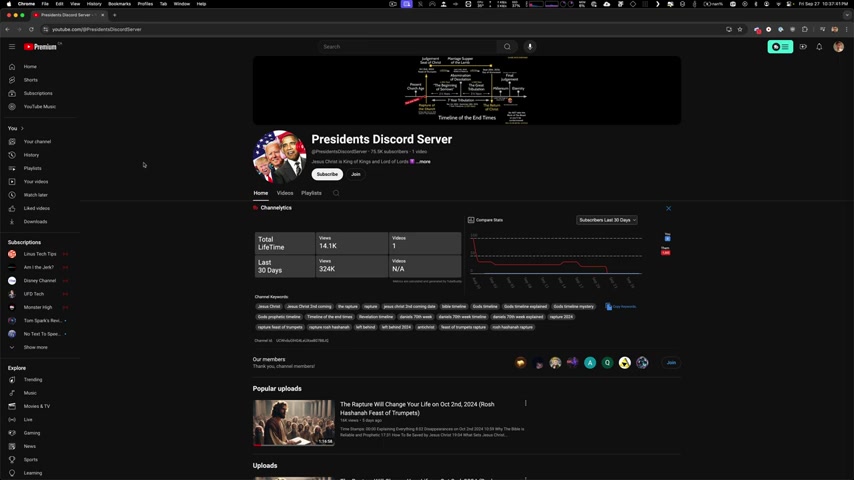Viewport: 854px width, 480px height.
Task: Click Join in the Our members row
Action: 671,363
